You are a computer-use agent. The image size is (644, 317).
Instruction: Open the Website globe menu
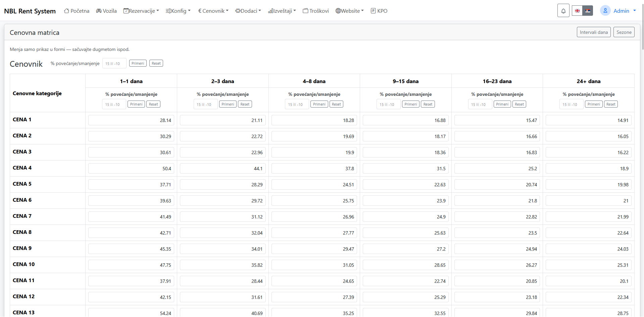pos(350,11)
